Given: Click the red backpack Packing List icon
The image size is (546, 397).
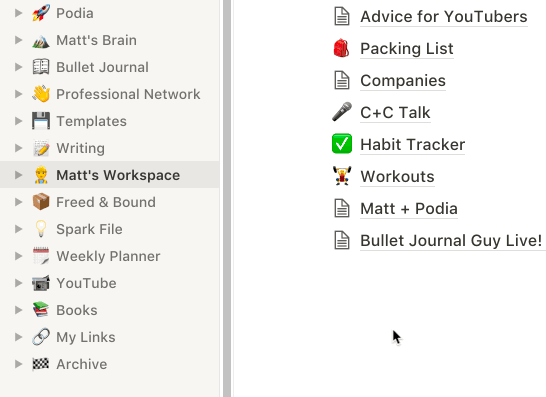Looking at the screenshot, I should pos(342,48).
